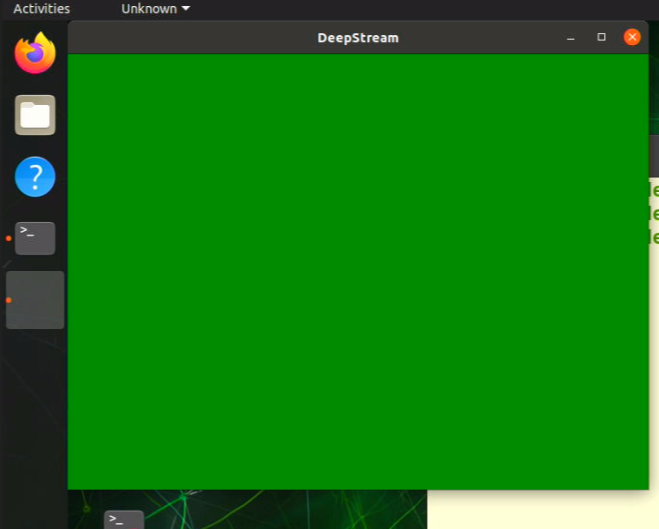
Task: Click the DeepStream title text
Action: [x=358, y=38]
